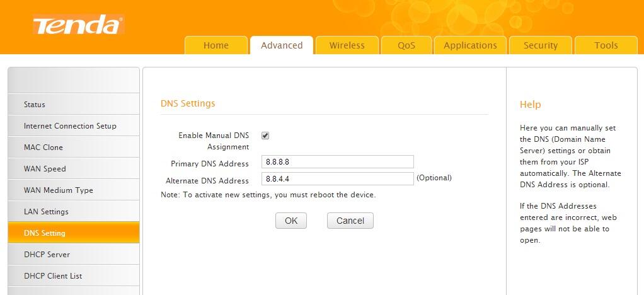
Task: Click the (Optional) label
Action: pos(434,178)
